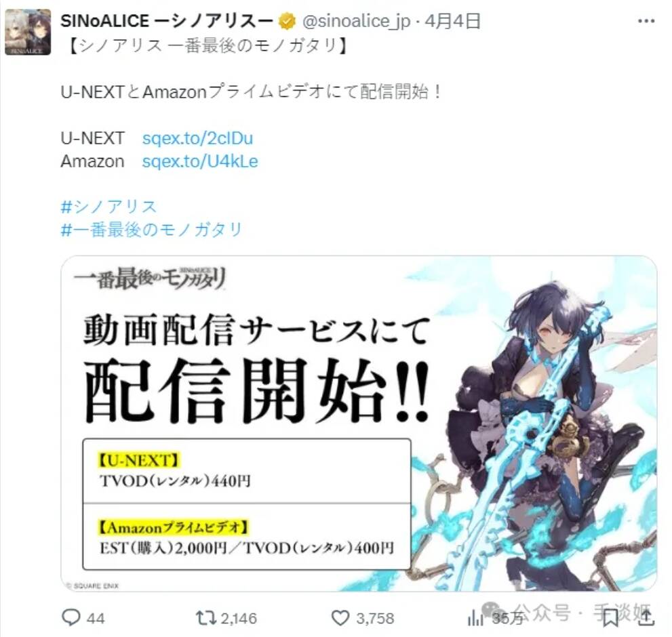This screenshot has width=672, height=637.
Task: Open the hashtag #一番最後のモノガタリ
Action: point(152,230)
